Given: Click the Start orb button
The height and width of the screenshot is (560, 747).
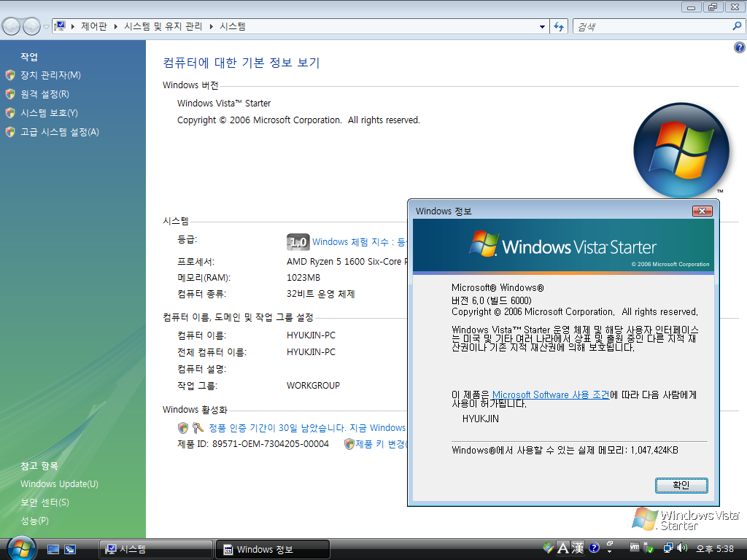Looking at the screenshot, I should point(21,548).
